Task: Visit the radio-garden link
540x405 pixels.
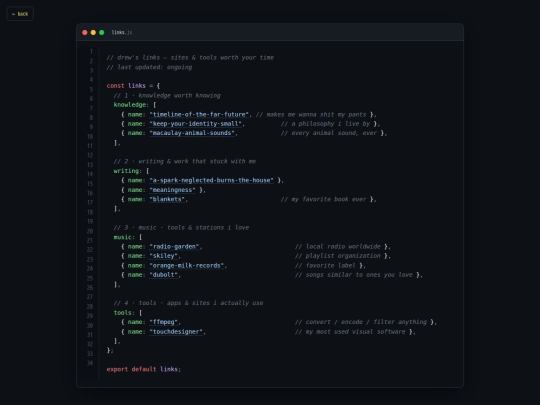Action: coord(174,247)
